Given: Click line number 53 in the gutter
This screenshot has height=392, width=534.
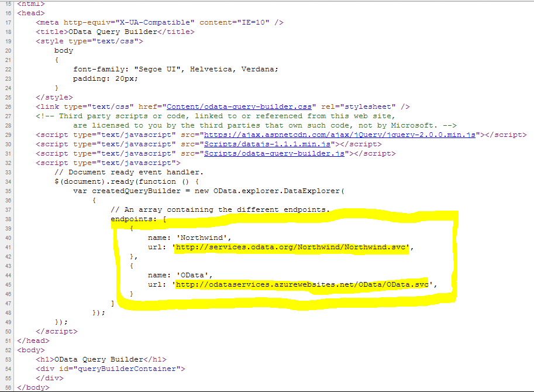Looking at the screenshot, I should point(8,360).
